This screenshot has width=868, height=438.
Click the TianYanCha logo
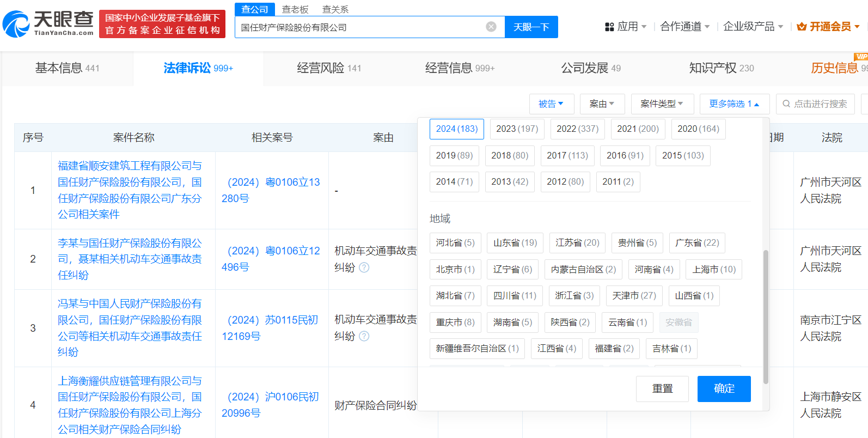[48, 24]
